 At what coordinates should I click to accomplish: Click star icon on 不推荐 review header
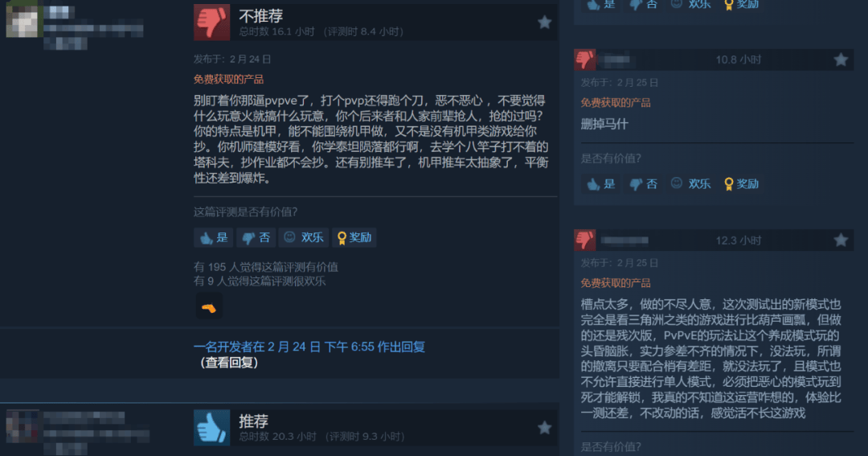pyautogui.click(x=544, y=23)
